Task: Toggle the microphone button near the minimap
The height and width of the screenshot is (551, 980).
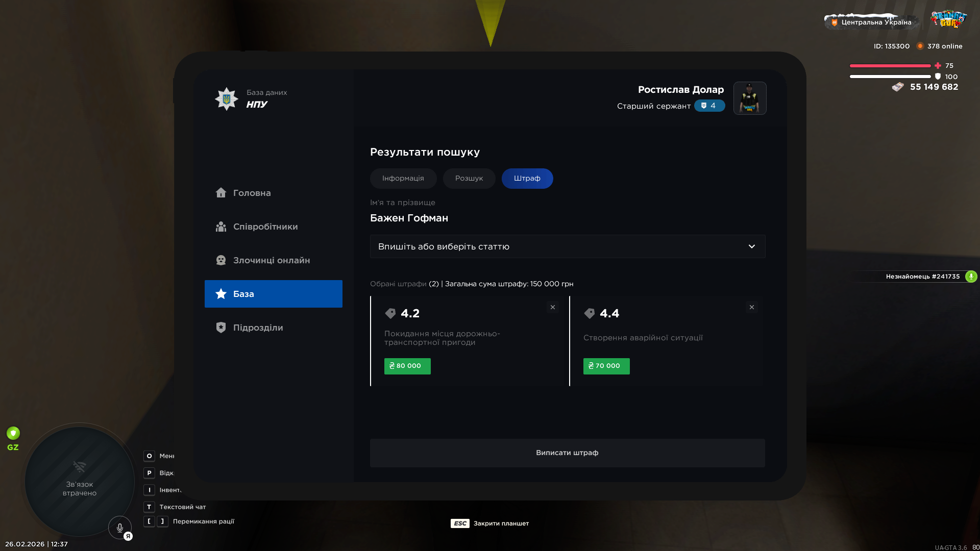Action: point(120,528)
